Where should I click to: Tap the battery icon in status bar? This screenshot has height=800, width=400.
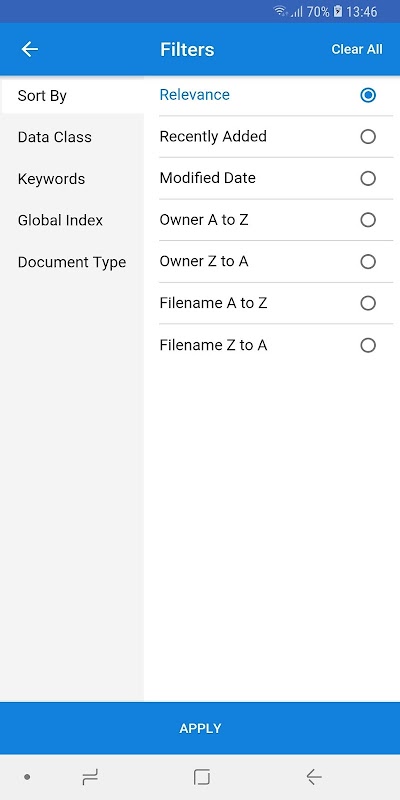click(338, 12)
